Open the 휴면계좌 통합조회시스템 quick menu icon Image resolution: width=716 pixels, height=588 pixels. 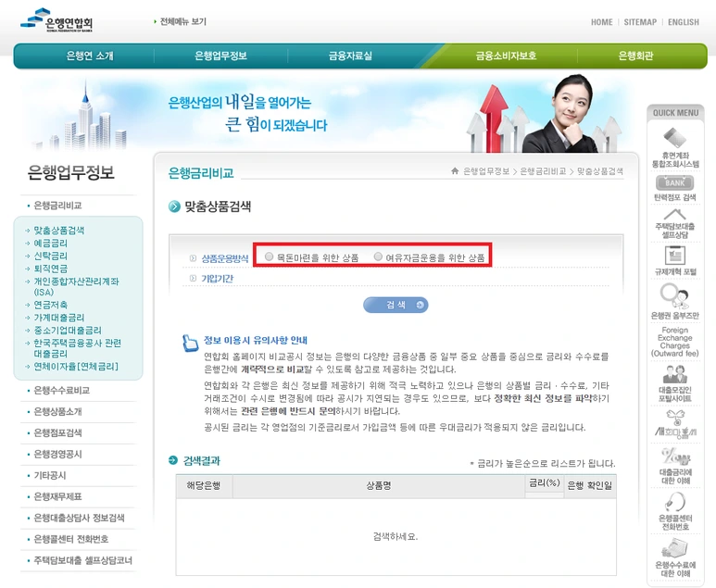(x=675, y=138)
